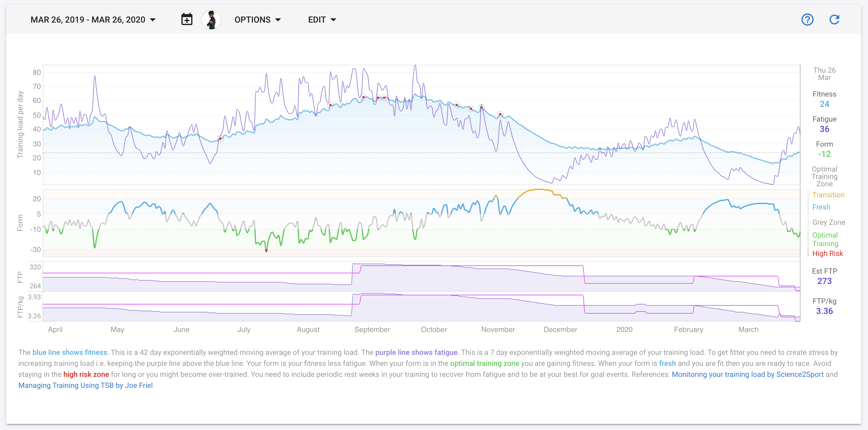868x430 pixels.
Task: Click the athlete avatar picture
Action: (211, 20)
